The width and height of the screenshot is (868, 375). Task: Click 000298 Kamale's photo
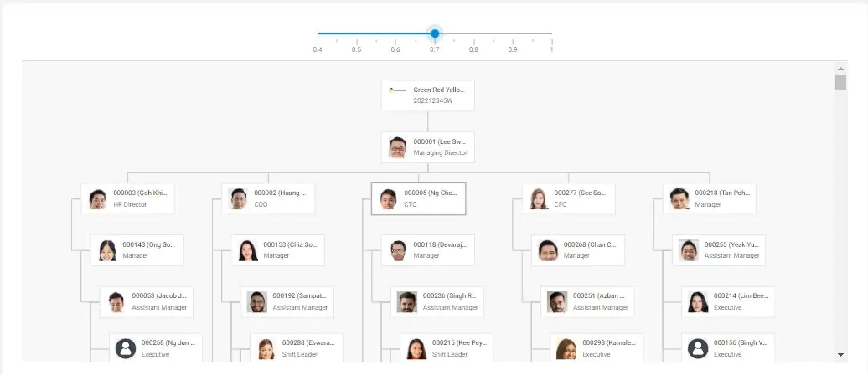click(x=566, y=349)
